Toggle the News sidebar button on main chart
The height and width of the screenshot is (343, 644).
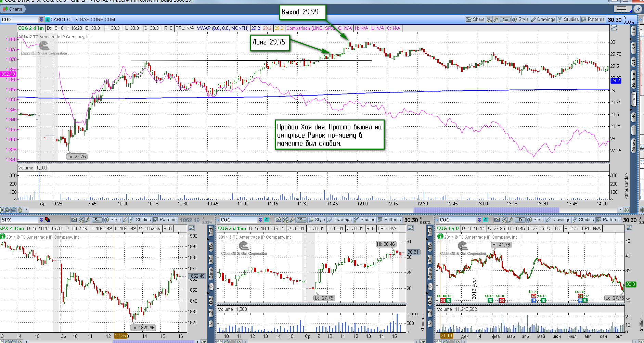633,145
